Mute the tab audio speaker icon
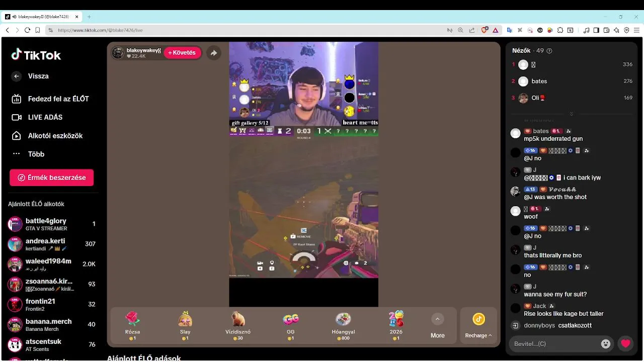This screenshot has height=362, width=644. point(14,17)
